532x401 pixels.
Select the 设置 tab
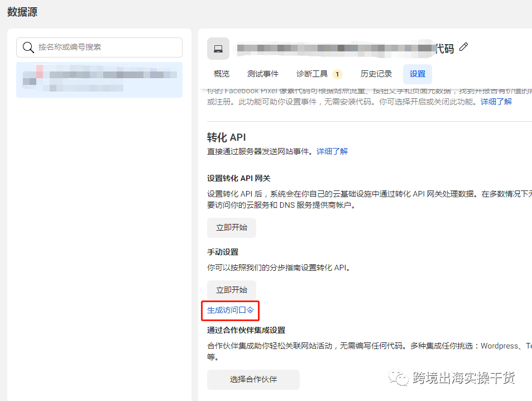coord(418,74)
